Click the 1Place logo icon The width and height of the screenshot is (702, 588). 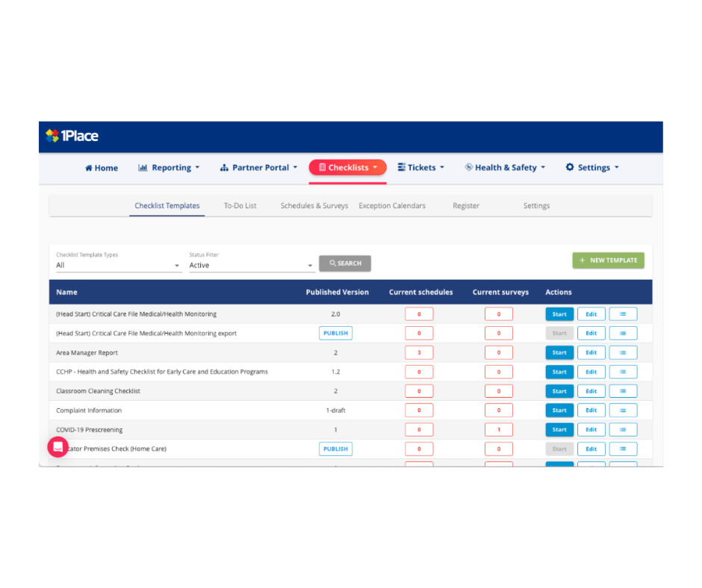[52, 136]
